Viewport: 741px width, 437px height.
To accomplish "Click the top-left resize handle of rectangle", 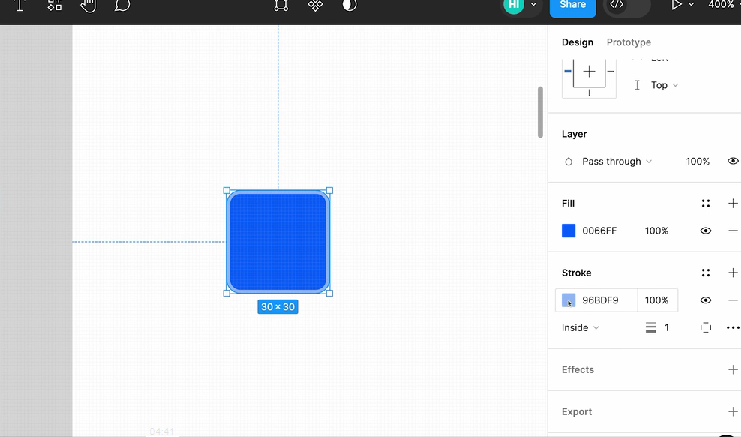I will (x=227, y=190).
